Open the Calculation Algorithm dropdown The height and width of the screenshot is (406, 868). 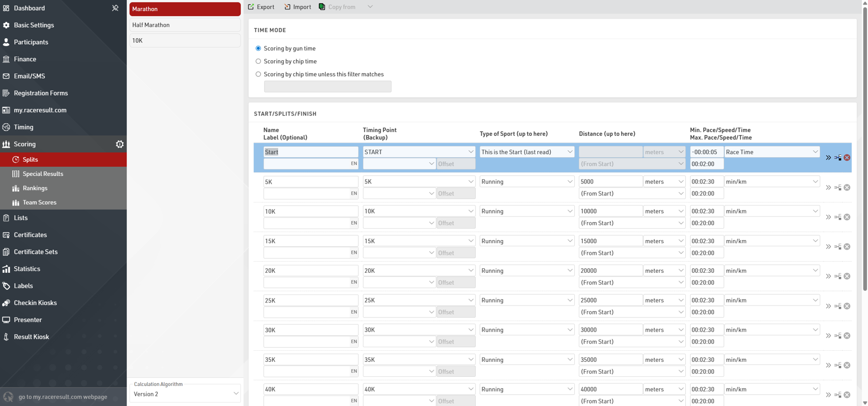point(185,394)
